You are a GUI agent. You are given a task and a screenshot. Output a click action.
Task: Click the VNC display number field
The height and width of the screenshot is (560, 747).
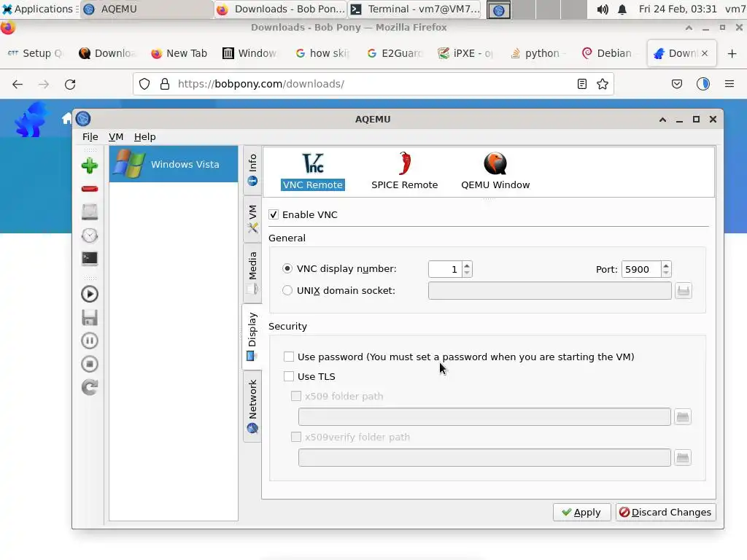coord(445,269)
